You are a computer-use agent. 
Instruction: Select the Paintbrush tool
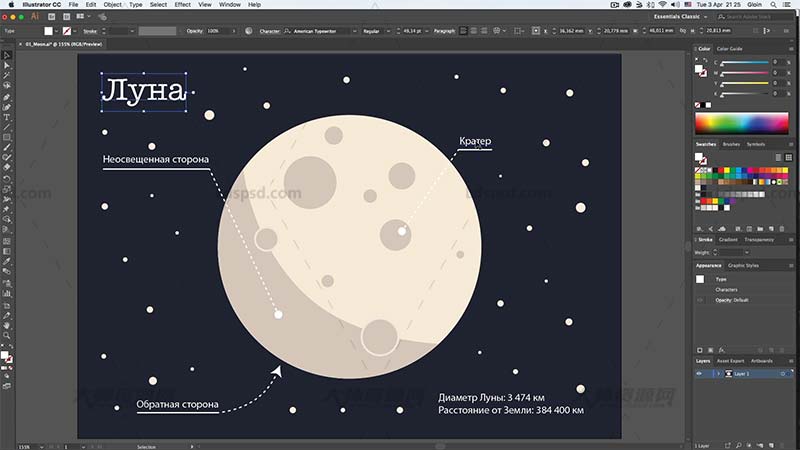pos(7,147)
